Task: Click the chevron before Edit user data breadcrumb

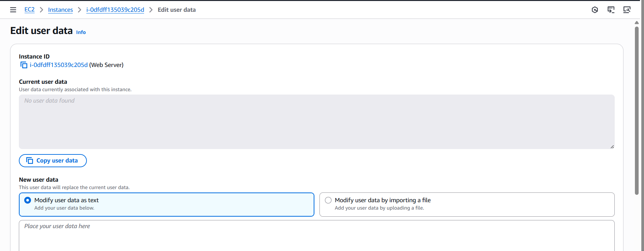Action: click(151, 10)
